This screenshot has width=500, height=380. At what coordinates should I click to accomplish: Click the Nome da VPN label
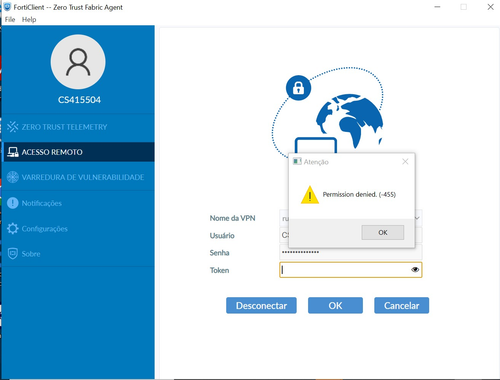click(232, 218)
